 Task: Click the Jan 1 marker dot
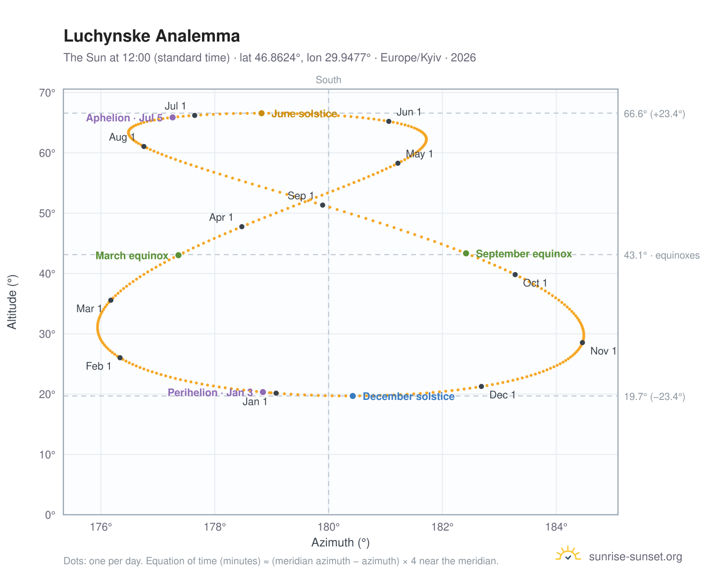[x=276, y=393]
